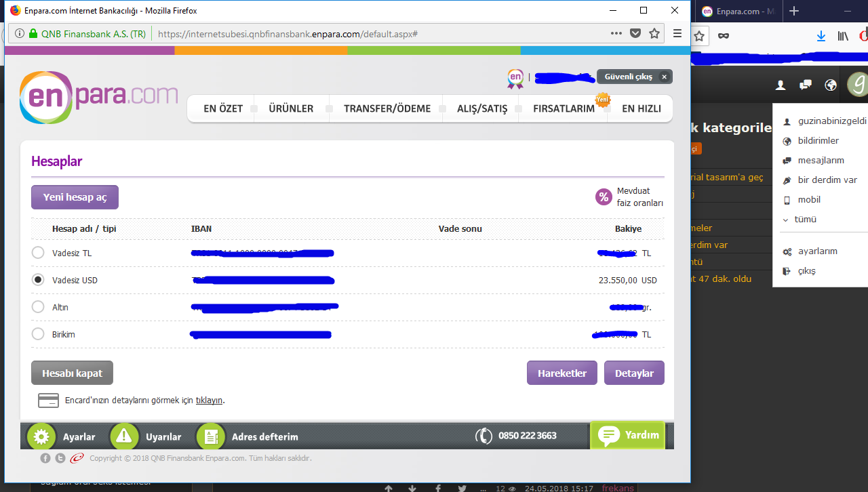Select the Birikim account radio button
This screenshot has width=868, height=492.
(38, 334)
